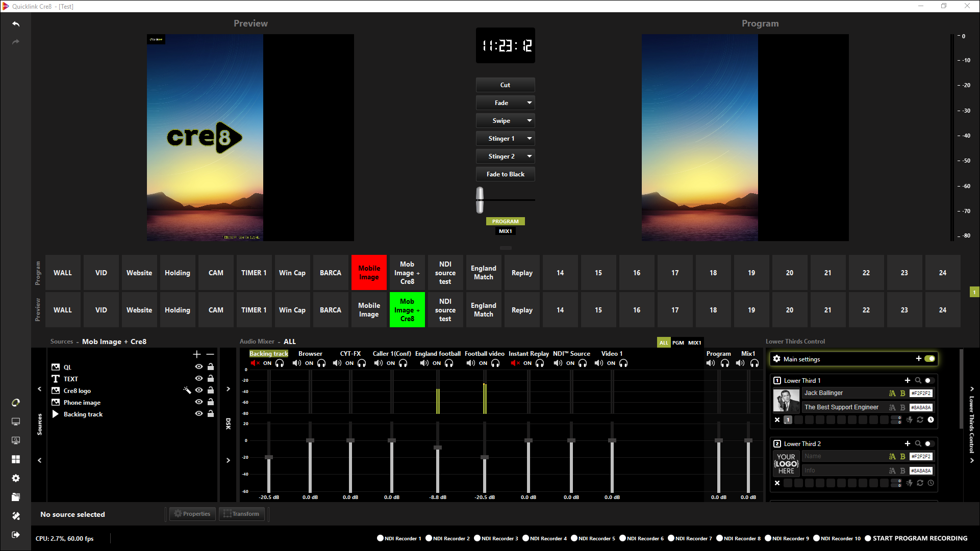Viewport: 980px width, 551px height.
Task: Click the undo arrow icon
Action: [x=16, y=24]
